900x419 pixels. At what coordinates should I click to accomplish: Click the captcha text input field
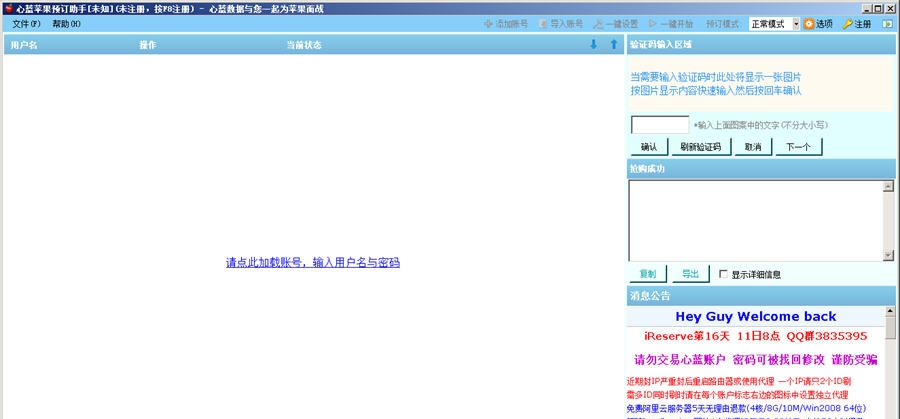coord(660,125)
